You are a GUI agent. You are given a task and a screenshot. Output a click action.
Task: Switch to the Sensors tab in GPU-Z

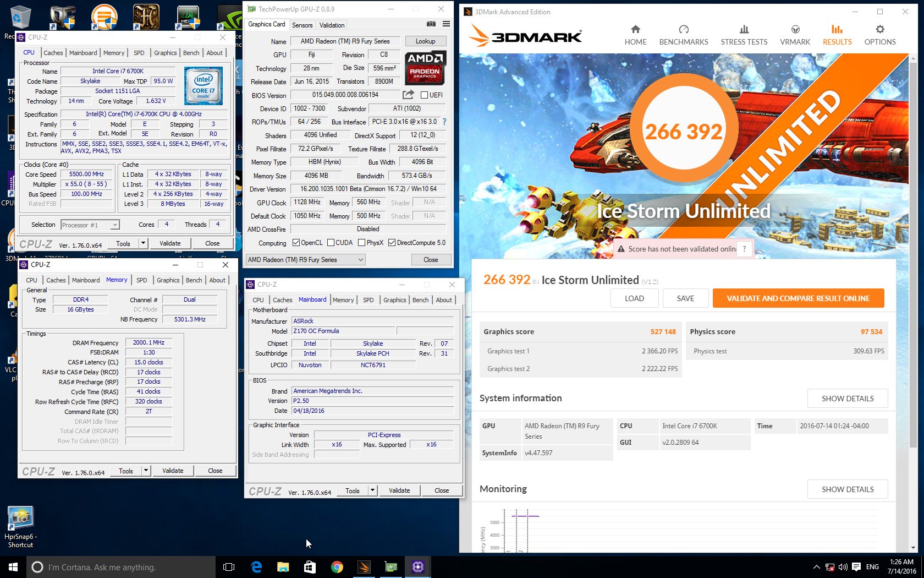302,25
